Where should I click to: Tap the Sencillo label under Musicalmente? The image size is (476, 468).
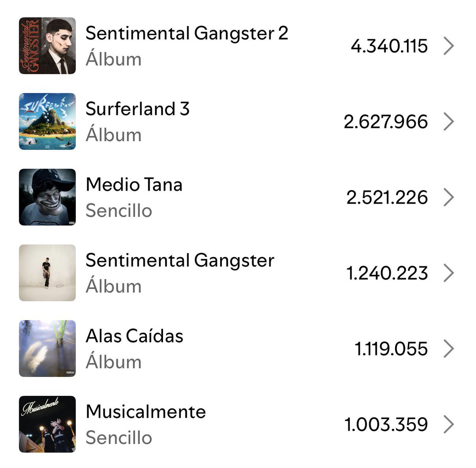point(119,438)
